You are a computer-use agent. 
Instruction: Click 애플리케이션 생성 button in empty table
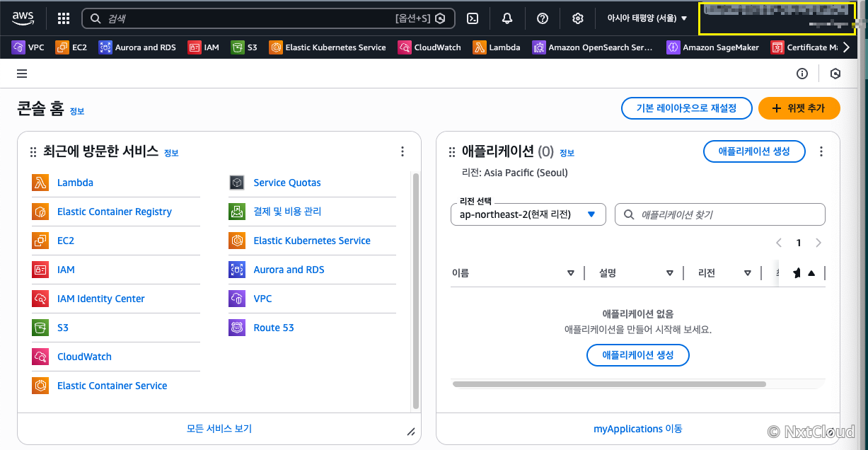coord(638,355)
